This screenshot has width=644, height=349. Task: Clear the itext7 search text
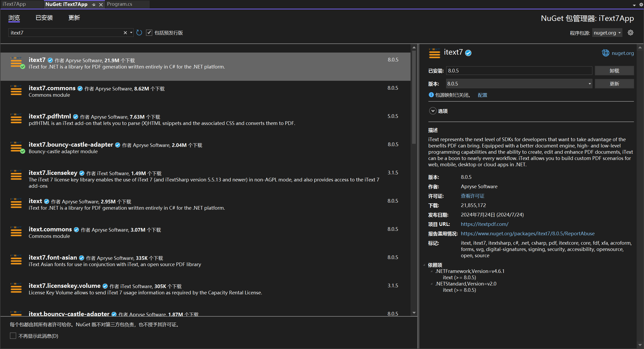(125, 33)
